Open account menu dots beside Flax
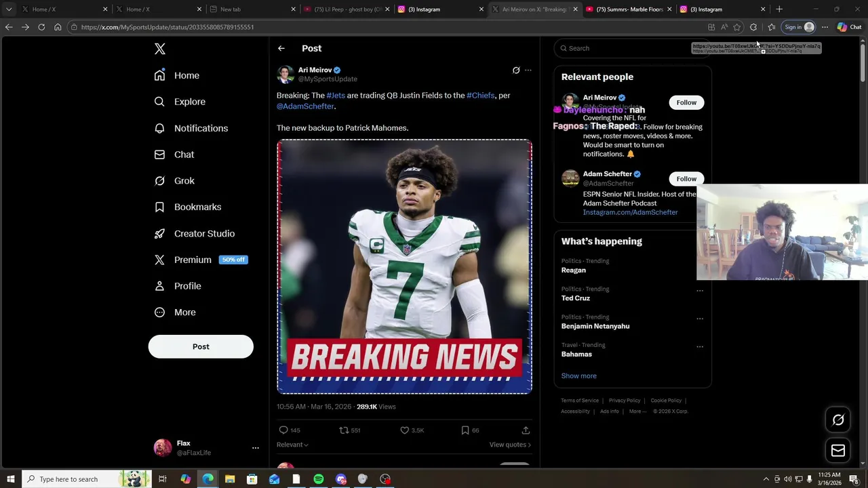 [255, 448]
